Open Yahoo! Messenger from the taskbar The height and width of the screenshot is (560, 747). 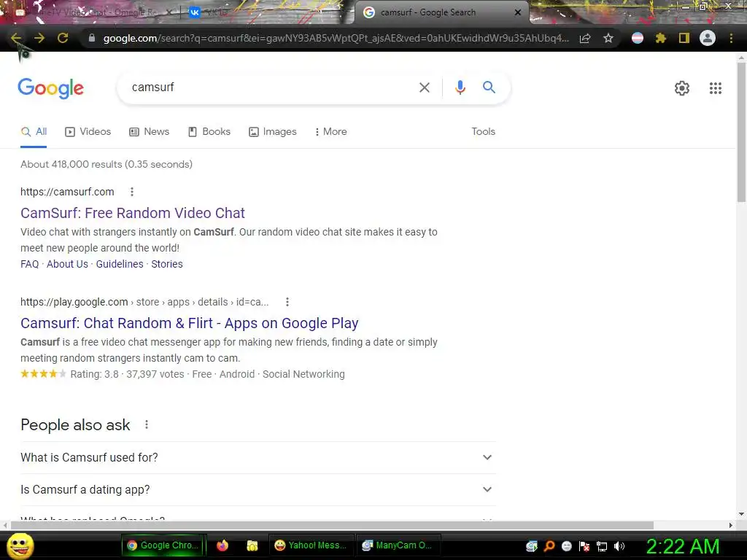(x=311, y=545)
